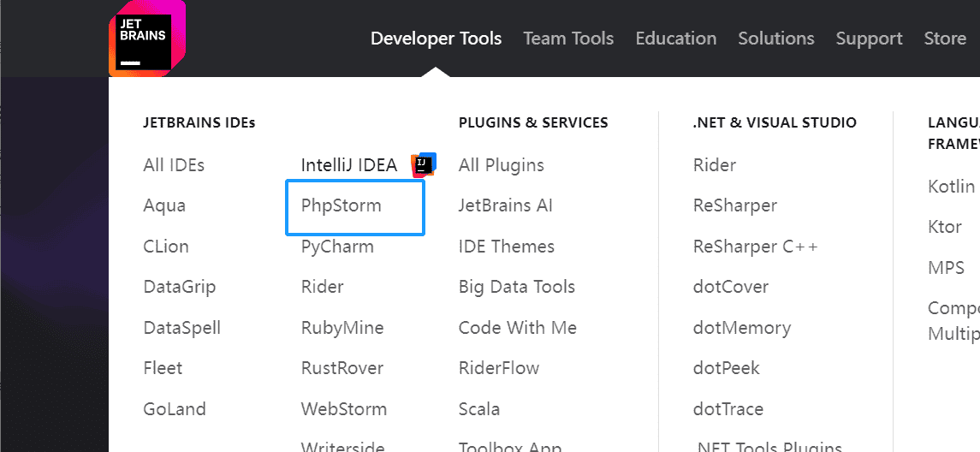Go to the Store menu item
This screenshot has width=980, height=452.
tap(945, 39)
